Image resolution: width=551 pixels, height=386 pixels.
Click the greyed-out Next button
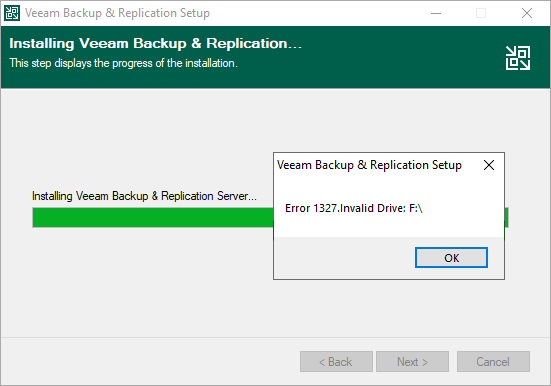pos(412,361)
